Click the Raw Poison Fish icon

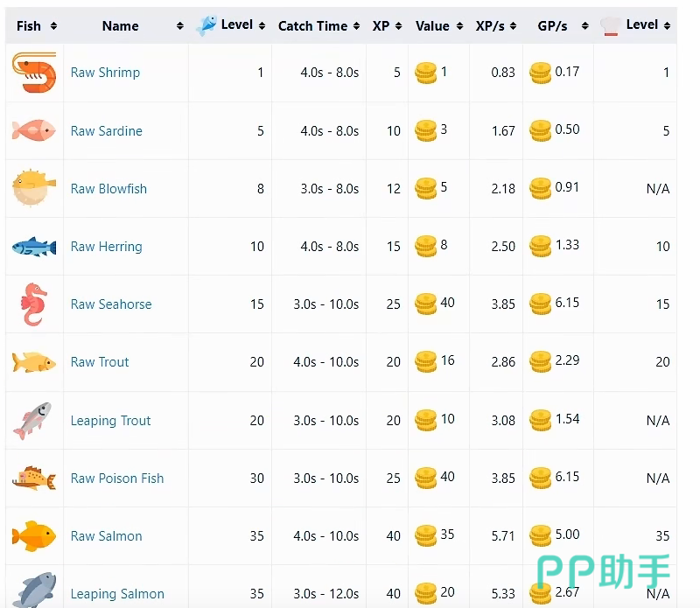click(x=34, y=479)
